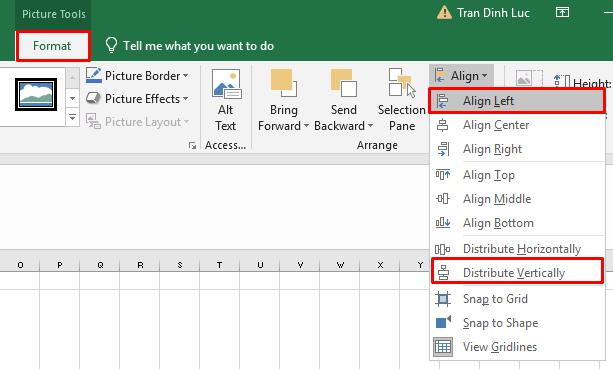Choose Align Right from the menu

[x=517, y=149]
